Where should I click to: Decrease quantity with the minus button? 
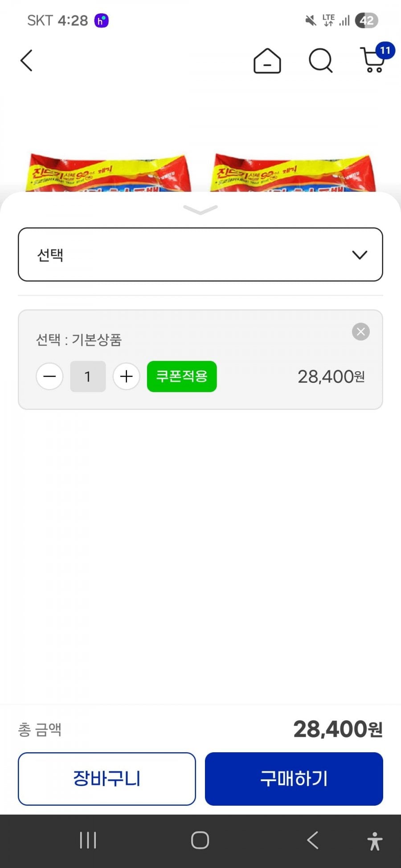(49, 377)
